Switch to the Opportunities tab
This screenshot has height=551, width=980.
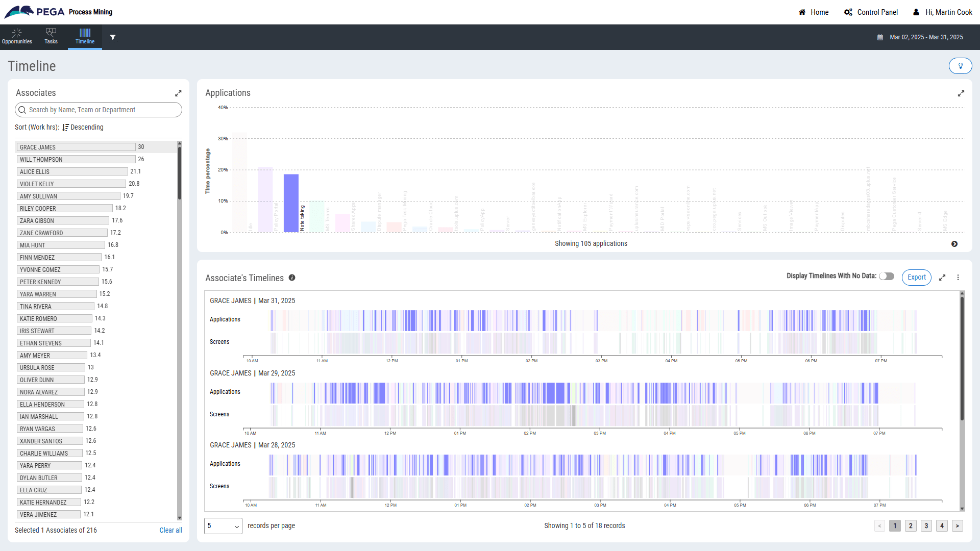17,37
